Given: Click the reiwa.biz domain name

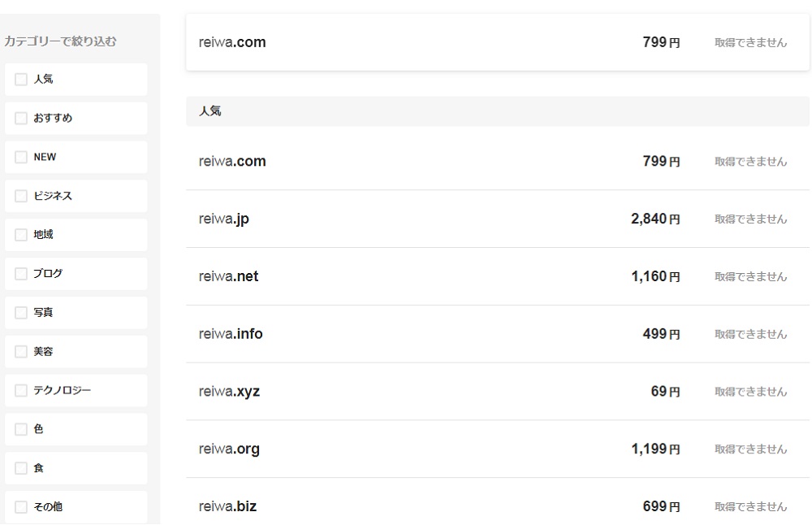Looking at the screenshot, I should tap(227, 506).
